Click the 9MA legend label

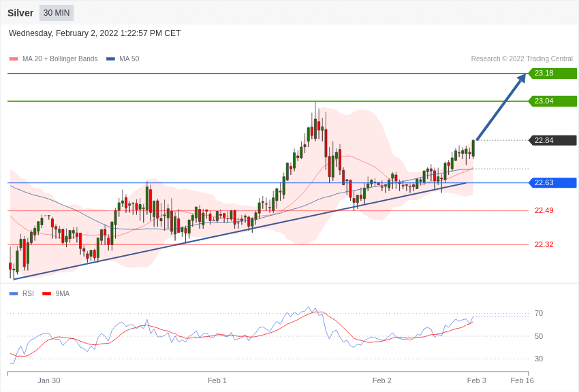point(63,293)
